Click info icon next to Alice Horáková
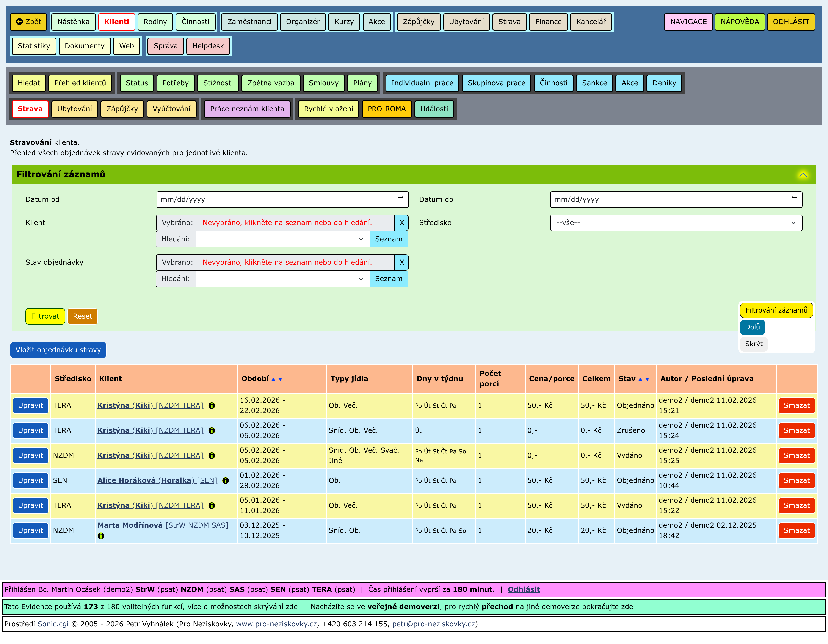 tap(226, 481)
